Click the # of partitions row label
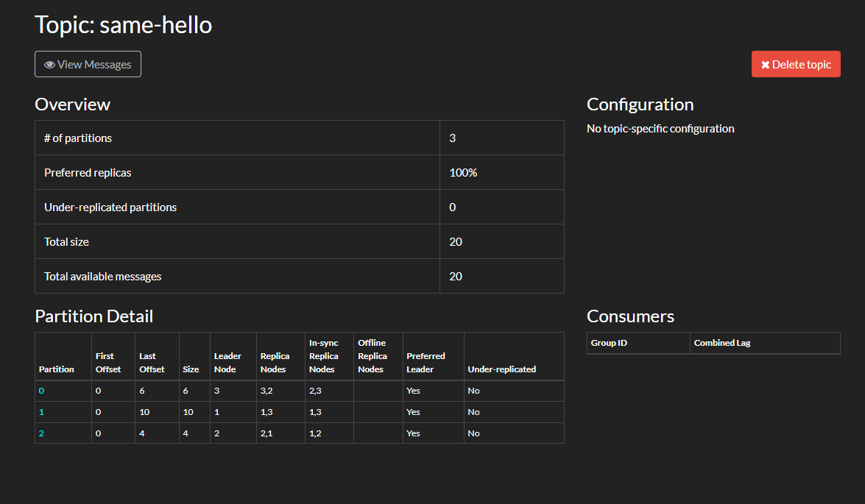 click(x=78, y=138)
